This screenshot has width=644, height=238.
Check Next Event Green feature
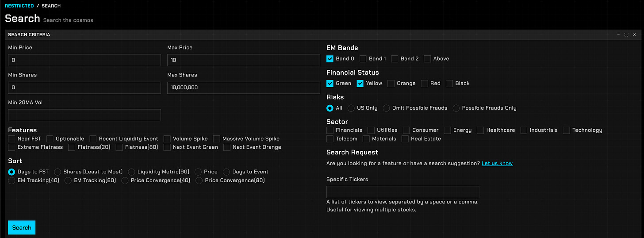click(167, 147)
